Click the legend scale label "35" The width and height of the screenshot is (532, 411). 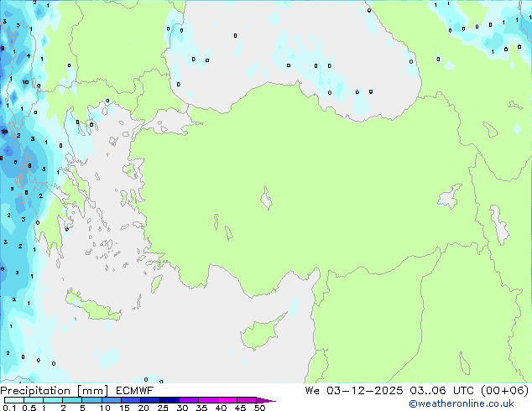point(201,408)
